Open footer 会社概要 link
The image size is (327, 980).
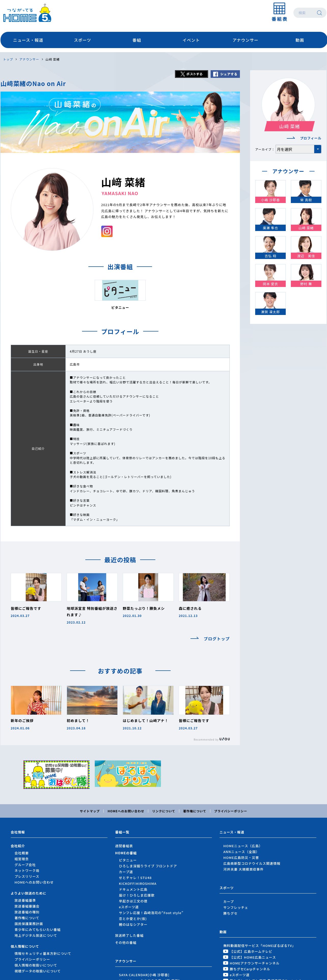[22, 853]
